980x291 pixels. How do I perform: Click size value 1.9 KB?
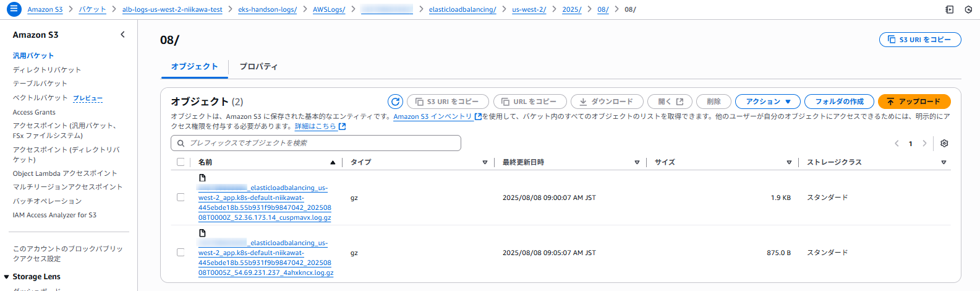[x=780, y=198]
